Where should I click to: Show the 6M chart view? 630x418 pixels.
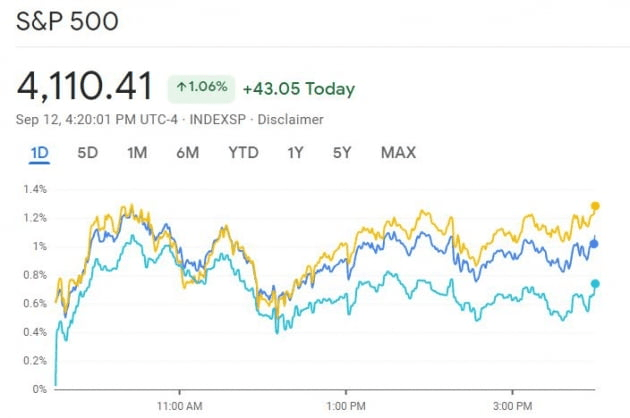point(187,153)
